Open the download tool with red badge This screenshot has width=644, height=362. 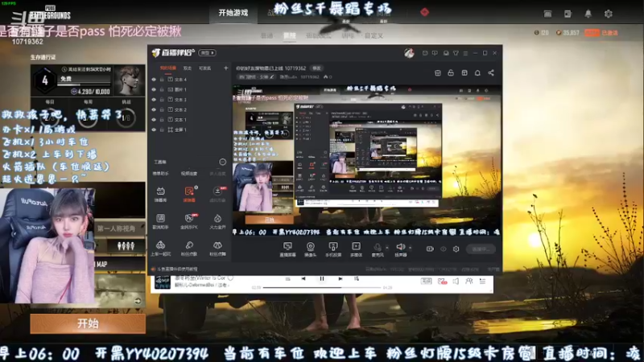(x=217, y=194)
